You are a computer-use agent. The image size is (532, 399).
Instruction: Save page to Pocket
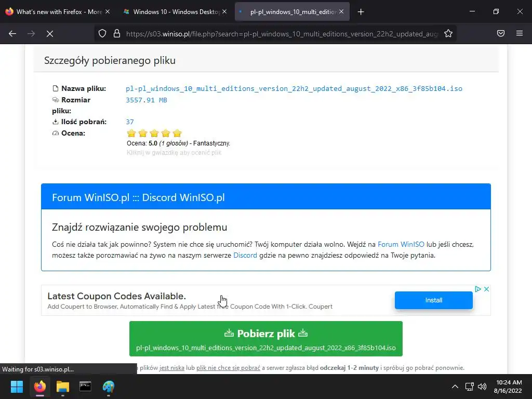point(501,33)
